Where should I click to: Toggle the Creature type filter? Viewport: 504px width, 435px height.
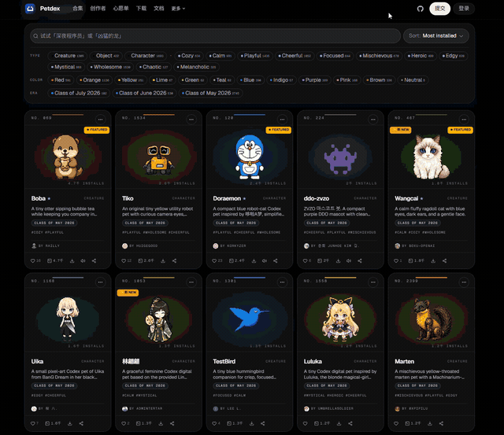68,56
